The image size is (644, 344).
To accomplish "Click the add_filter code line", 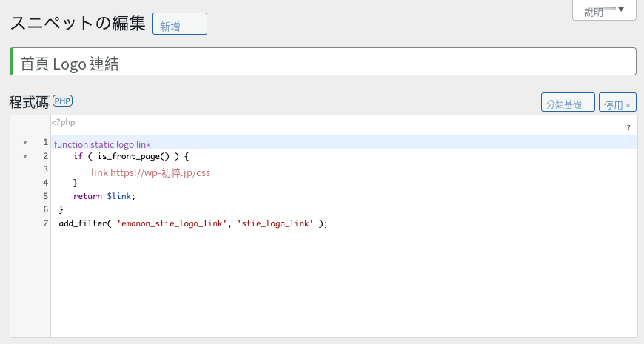I will [x=193, y=223].
